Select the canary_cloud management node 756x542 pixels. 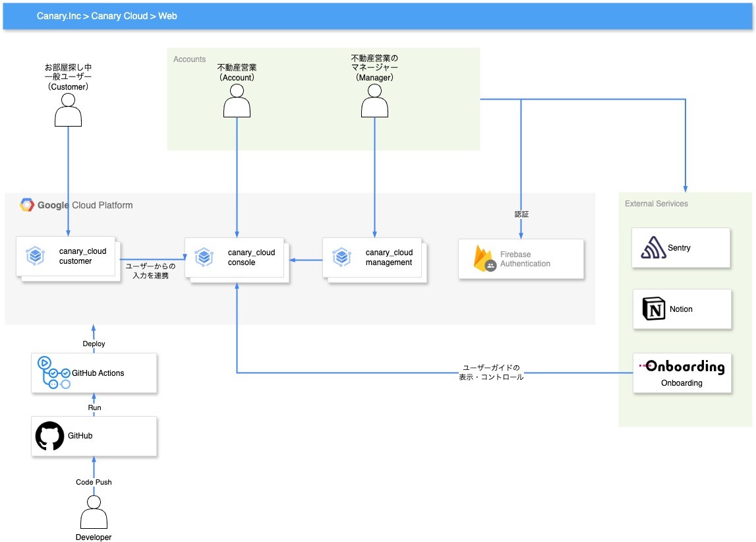click(x=373, y=257)
